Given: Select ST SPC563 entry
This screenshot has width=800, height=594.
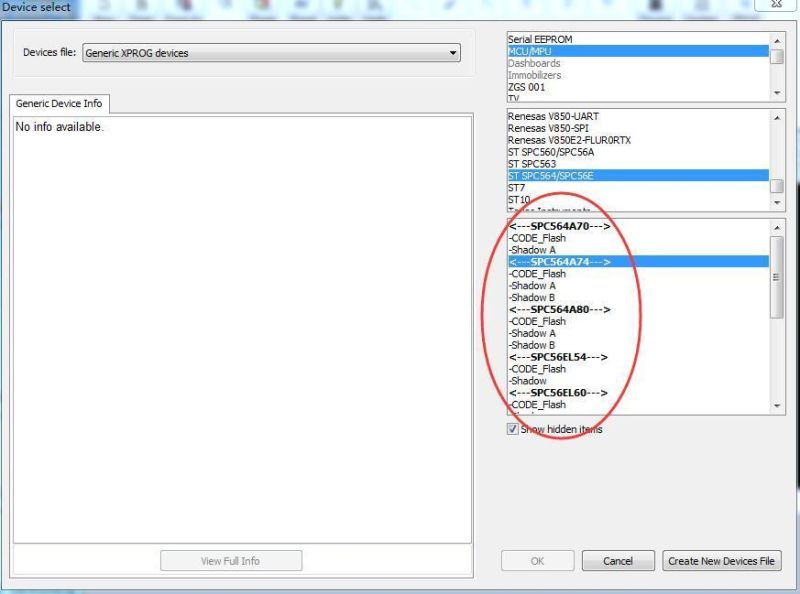Looking at the screenshot, I should click(x=638, y=164).
